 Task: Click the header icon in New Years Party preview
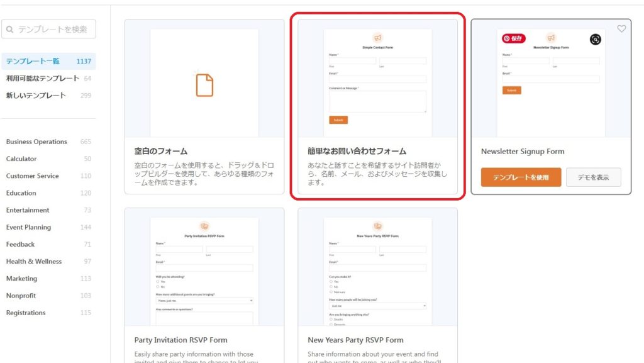coord(377,226)
